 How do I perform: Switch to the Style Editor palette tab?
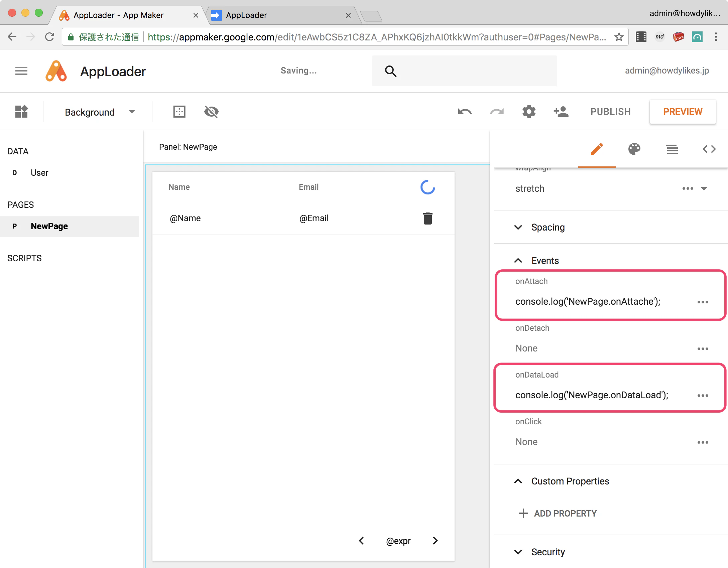634,149
